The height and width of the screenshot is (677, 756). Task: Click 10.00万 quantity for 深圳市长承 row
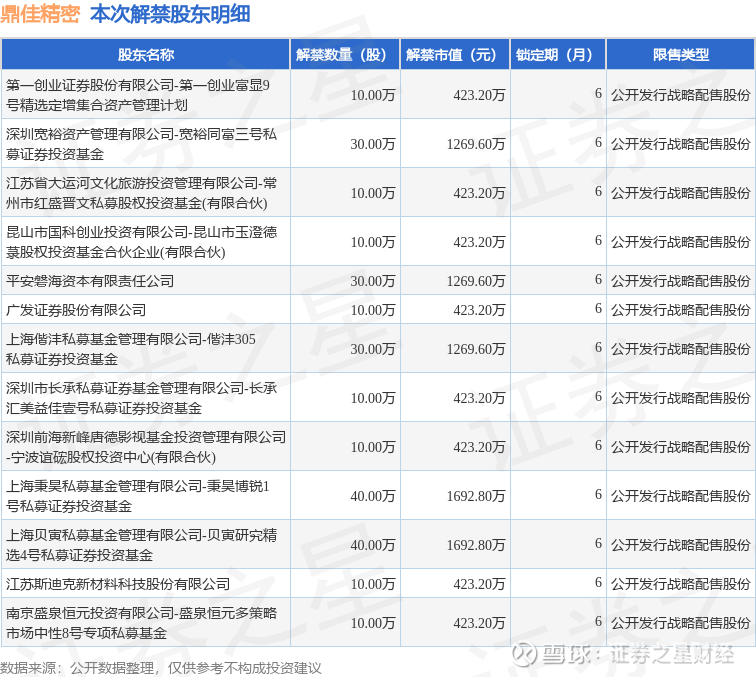tap(373, 398)
